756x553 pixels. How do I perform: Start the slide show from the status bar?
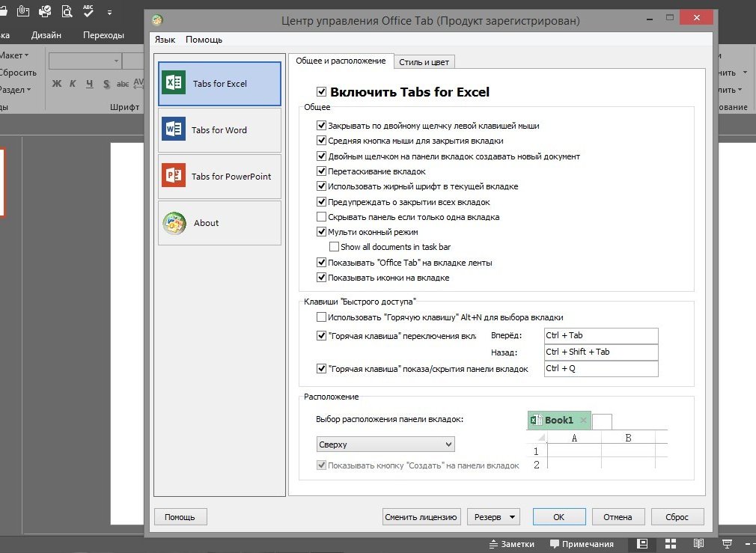click(x=727, y=544)
